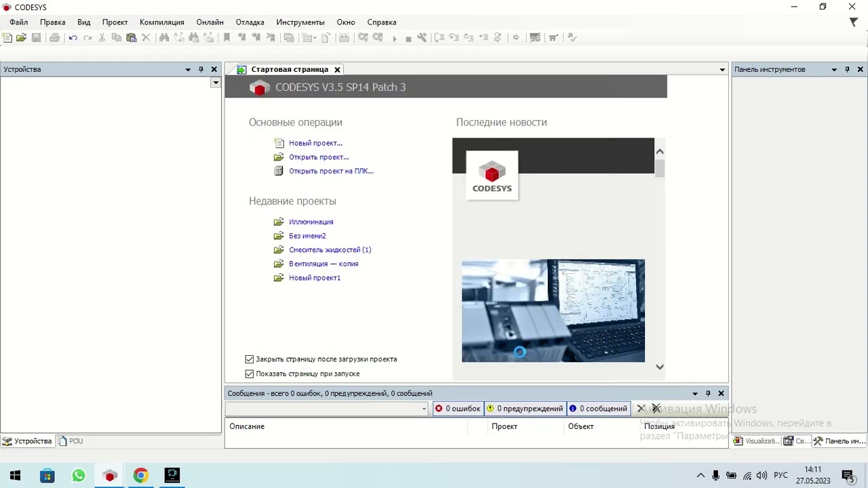Click the Stop square icon in toolbar
Viewport: 868px width, 488px height.
(x=408, y=39)
